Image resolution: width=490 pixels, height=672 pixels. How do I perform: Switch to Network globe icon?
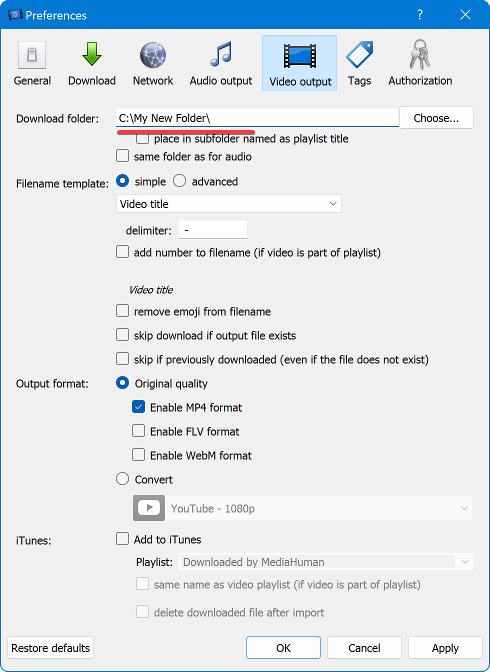tap(153, 55)
